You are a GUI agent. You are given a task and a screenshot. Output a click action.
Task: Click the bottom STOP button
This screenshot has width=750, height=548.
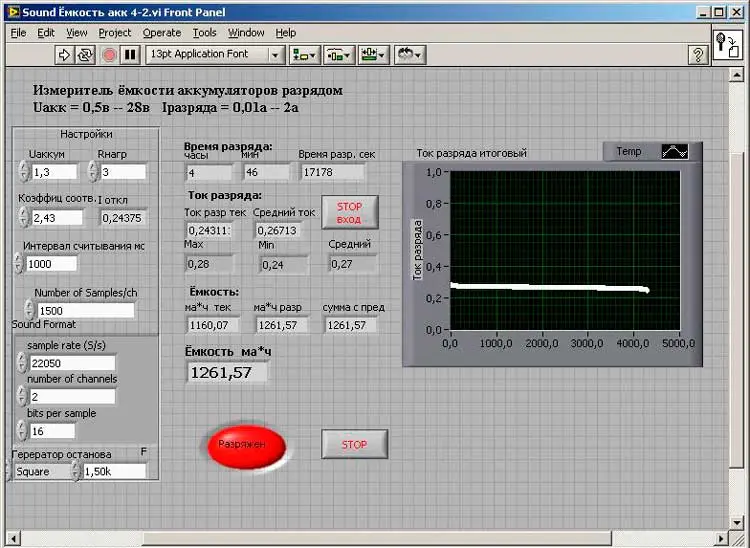354,444
